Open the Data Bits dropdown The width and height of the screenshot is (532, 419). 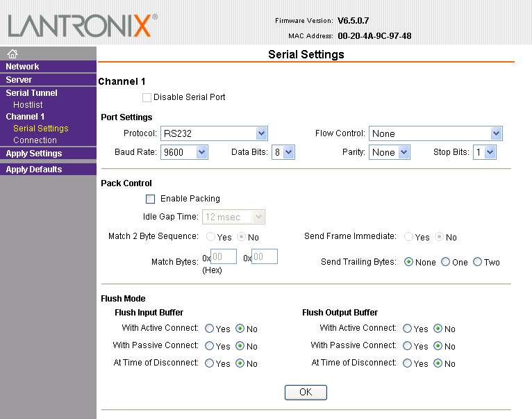click(283, 152)
